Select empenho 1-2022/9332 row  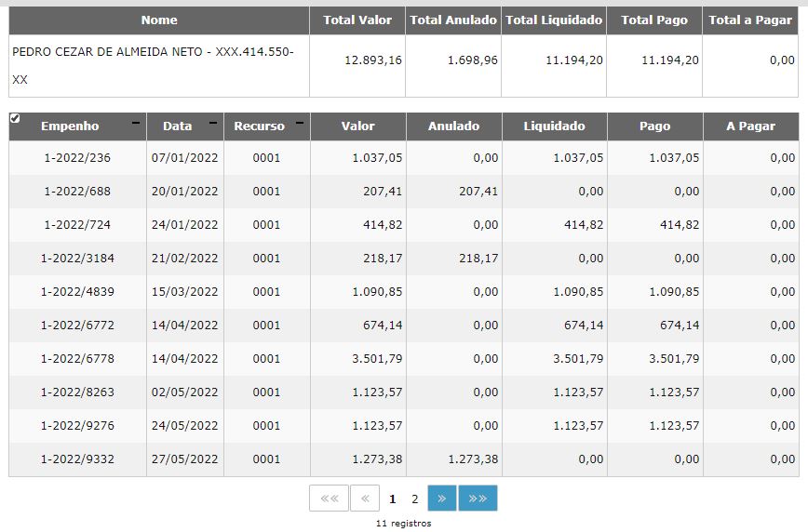[403, 459]
